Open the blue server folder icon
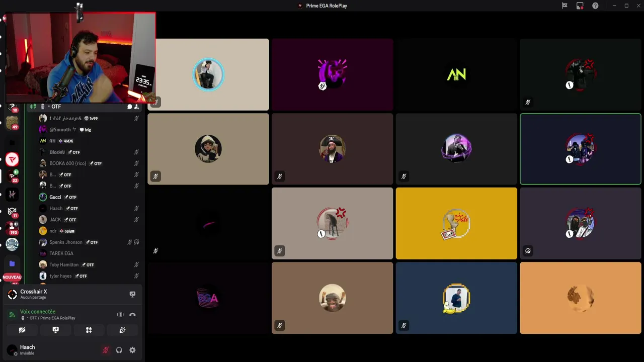This screenshot has width=644, height=362. point(12,263)
